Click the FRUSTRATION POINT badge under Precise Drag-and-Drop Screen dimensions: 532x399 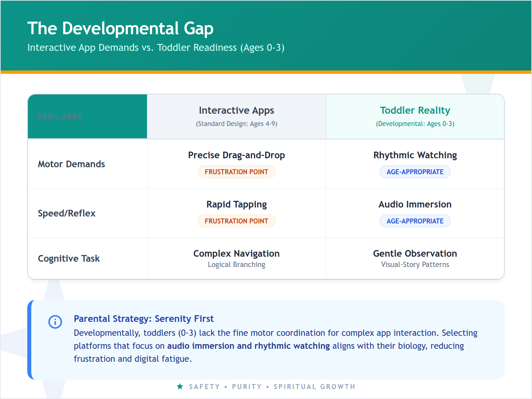(x=236, y=172)
